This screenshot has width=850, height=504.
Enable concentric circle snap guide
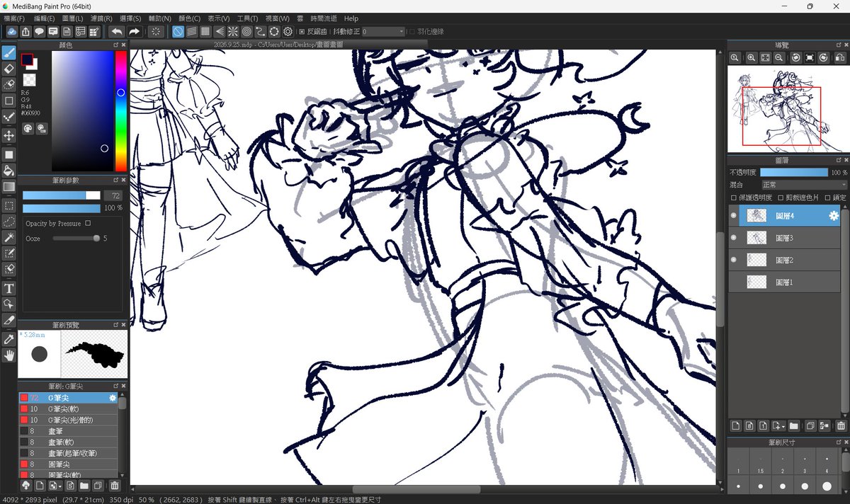(x=246, y=32)
